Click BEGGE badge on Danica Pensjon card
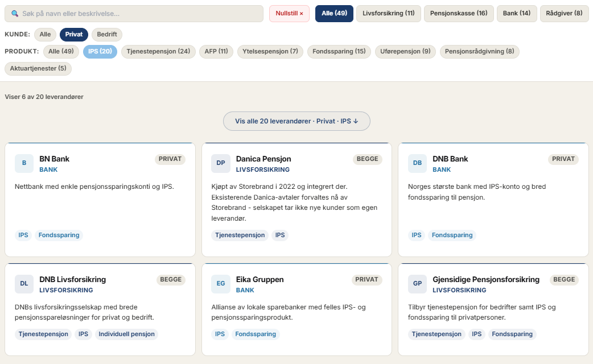 pos(367,159)
